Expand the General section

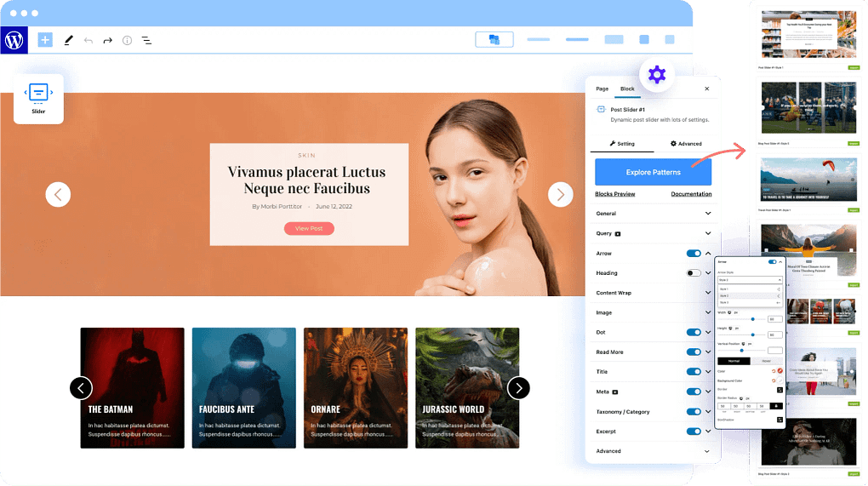(x=708, y=213)
